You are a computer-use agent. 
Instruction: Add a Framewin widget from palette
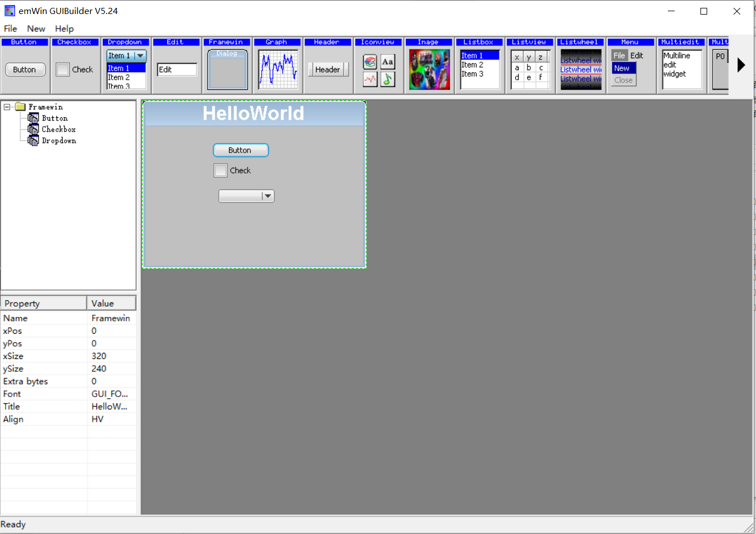[227, 65]
